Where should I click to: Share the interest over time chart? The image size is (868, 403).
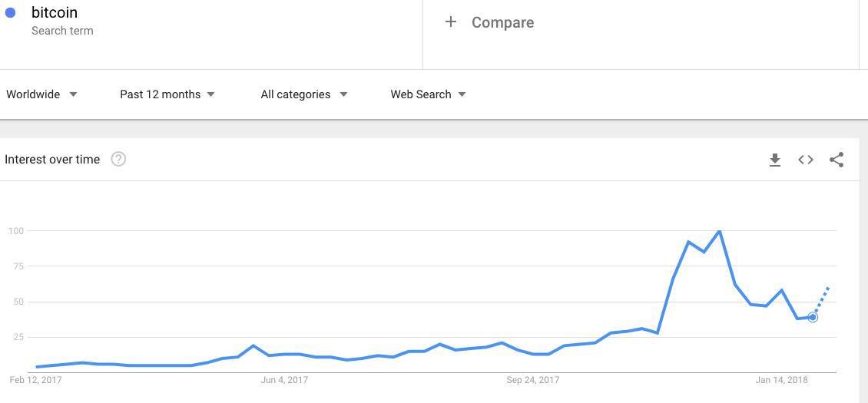(837, 160)
